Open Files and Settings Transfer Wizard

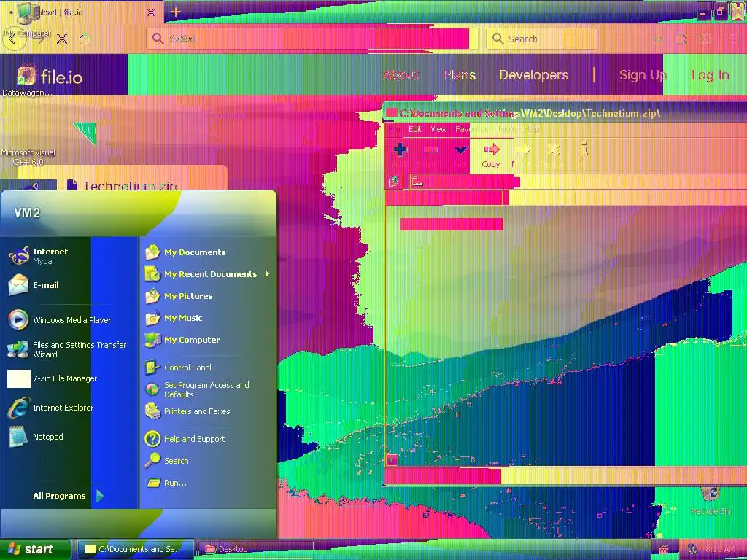click(66, 349)
